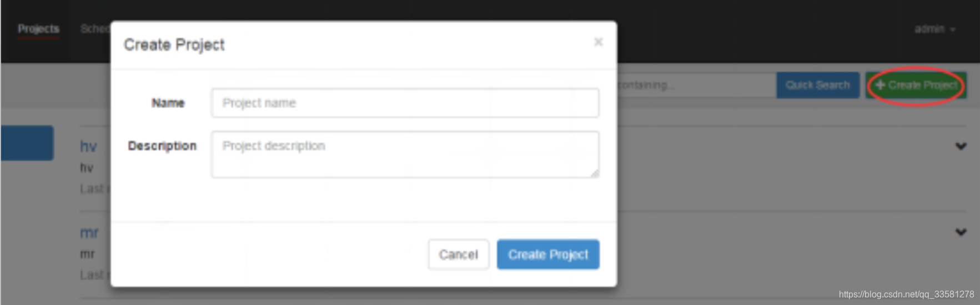Image resolution: width=980 pixels, height=305 pixels.
Task: Open the mr project link
Action: click(x=89, y=233)
